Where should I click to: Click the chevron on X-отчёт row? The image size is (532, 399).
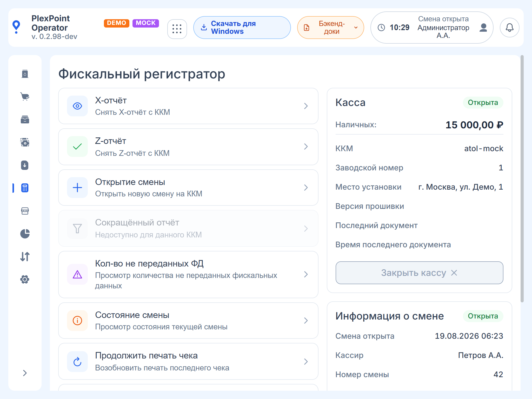click(306, 106)
